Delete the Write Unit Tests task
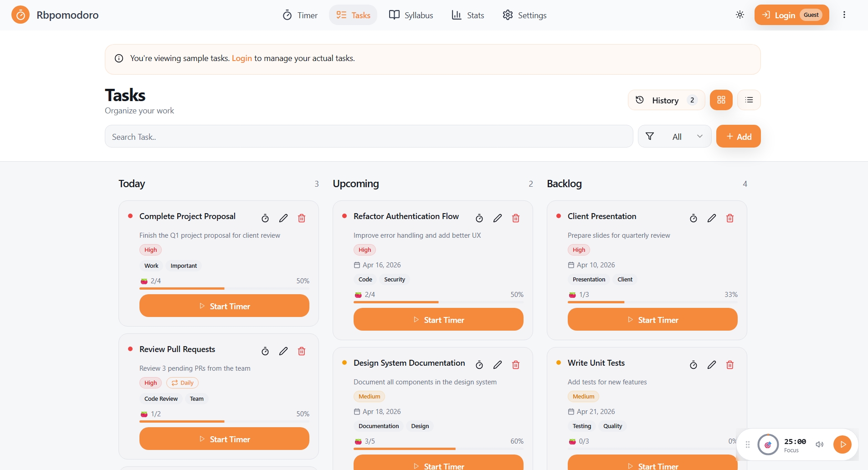Image resolution: width=868 pixels, height=470 pixels. pos(729,365)
